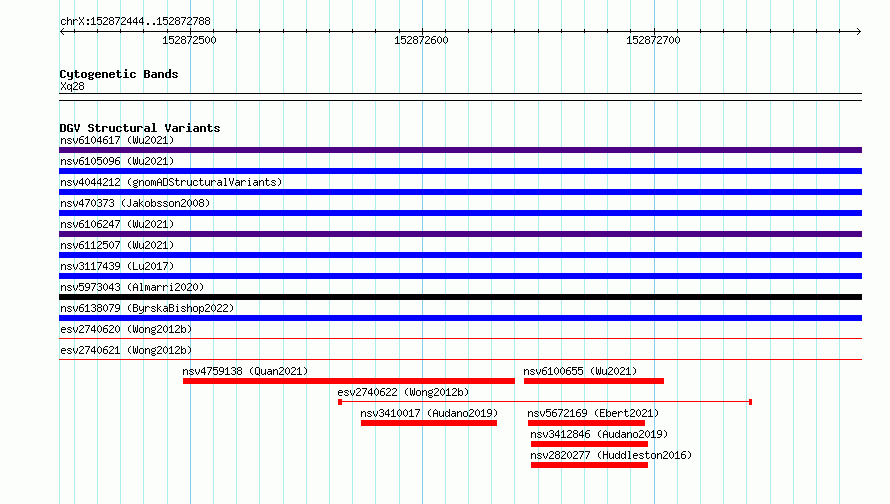Click esv2740620 (Wong2012b) label
The width and height of the screenshot is (890, 504).
click(126, 329)
